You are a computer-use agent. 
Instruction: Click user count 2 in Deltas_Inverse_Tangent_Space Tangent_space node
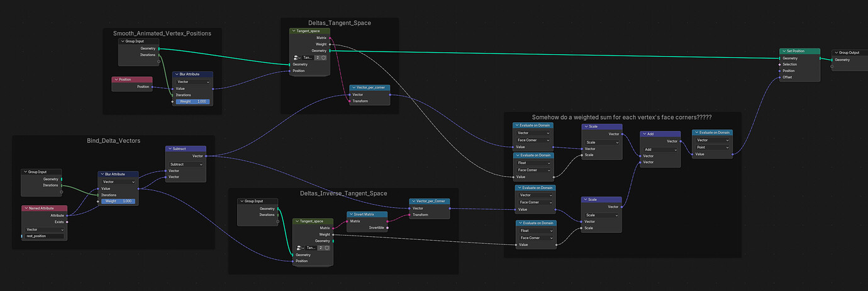[x=321, y=248]
